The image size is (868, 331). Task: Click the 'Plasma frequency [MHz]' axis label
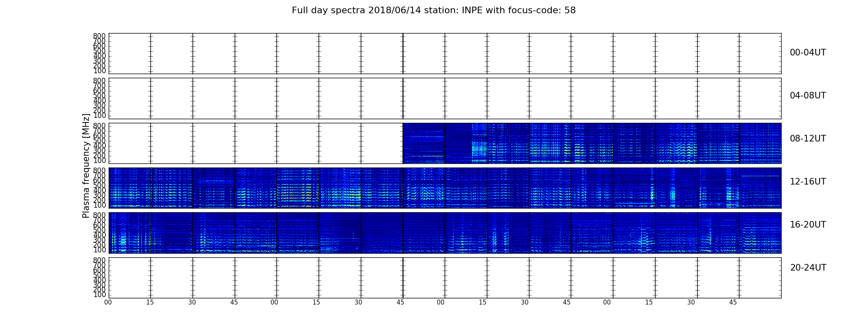[x=86, y=165]
